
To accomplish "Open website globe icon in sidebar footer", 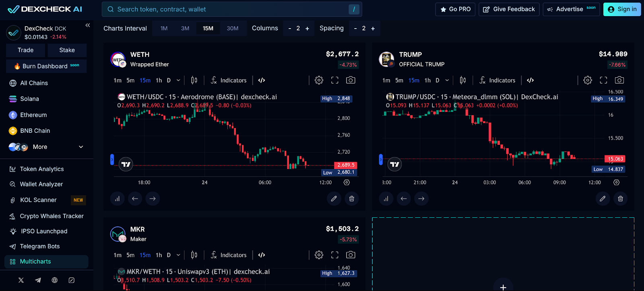I will click(x=55, y=280).
